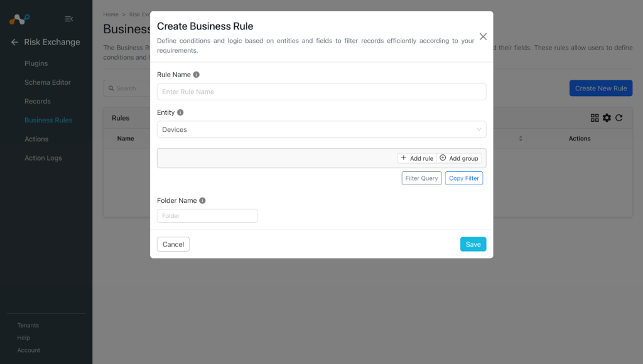
Task: Collapse the sidebar menu icon
Action: 69,19
